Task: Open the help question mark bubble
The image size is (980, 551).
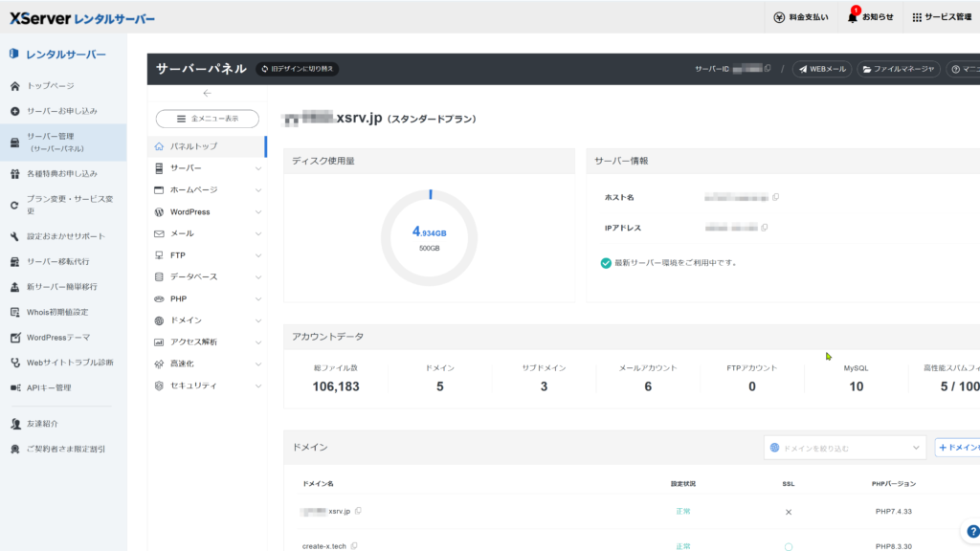Action: coord(972,532)
